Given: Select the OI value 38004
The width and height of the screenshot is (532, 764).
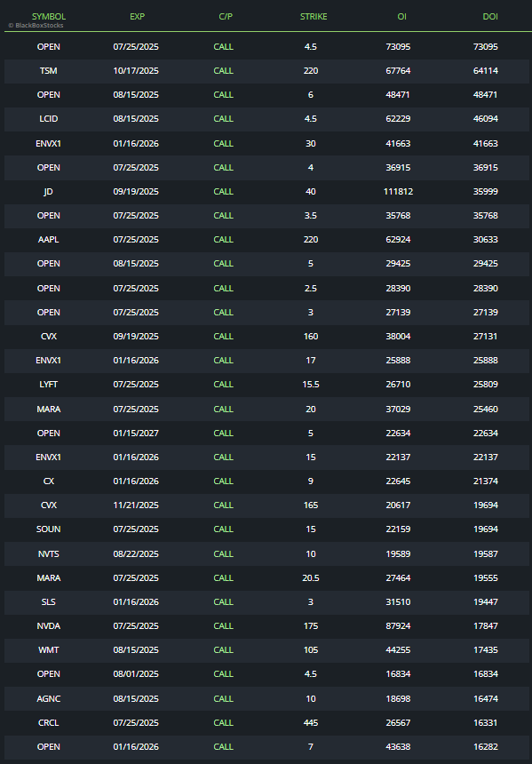Looking at the screenshot, I should (399, 336).
